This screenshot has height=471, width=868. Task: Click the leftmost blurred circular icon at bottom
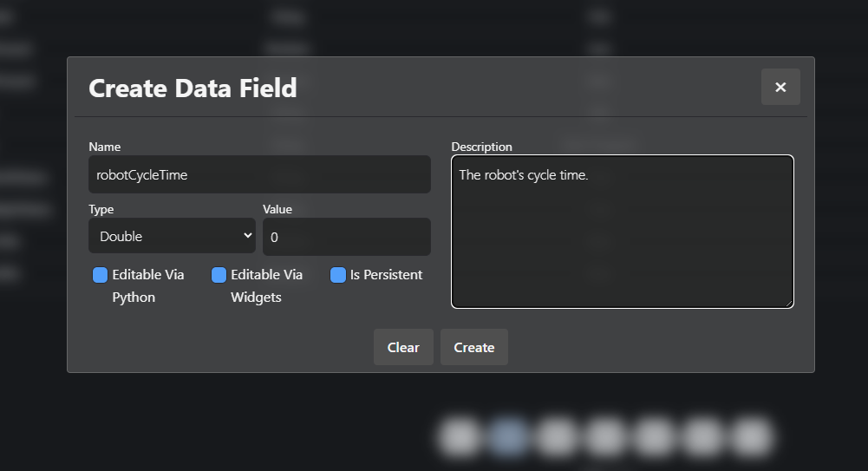[460, 436]
